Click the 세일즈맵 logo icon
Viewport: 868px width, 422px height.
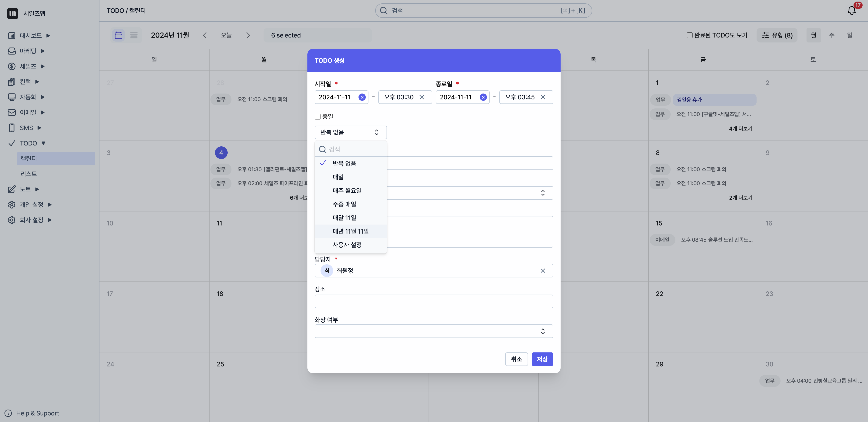coord(12,14)
